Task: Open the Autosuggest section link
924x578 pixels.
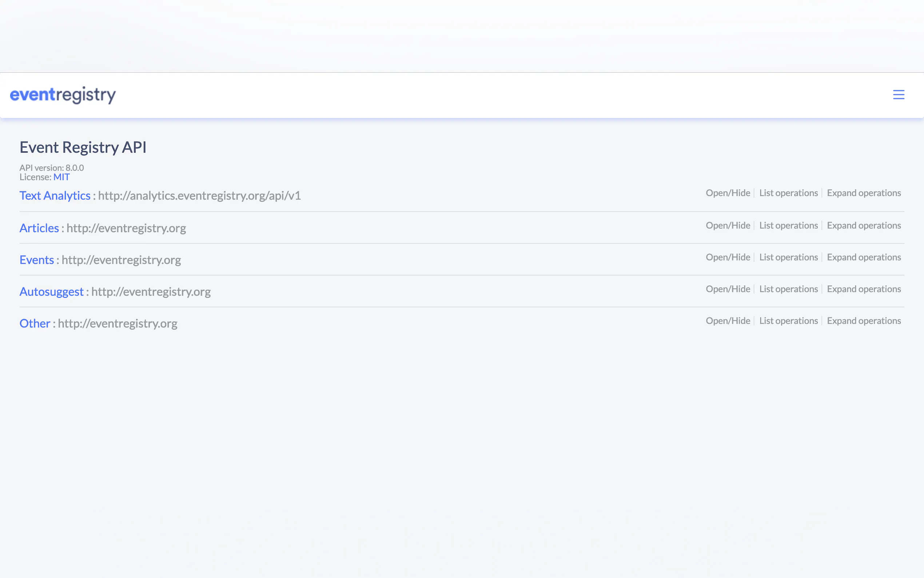Action: (52, 291)
